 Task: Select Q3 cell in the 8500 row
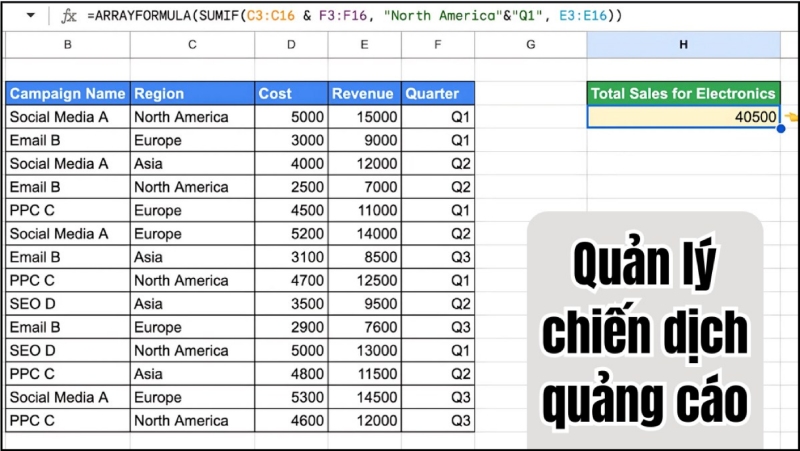(x=438, y=257)
